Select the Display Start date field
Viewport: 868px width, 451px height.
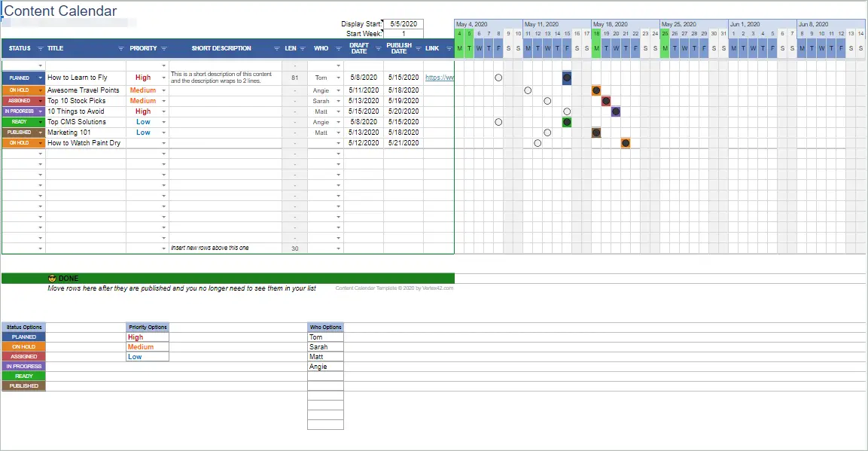click(x=405, y=23)
